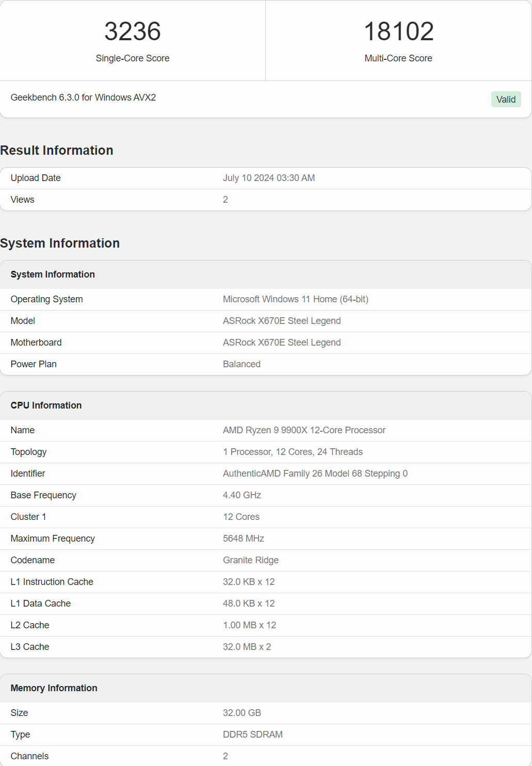Select the 32.0 KB x 12 cache value
The height and width of the screenshot is (766, 532).
click(249, 582)
